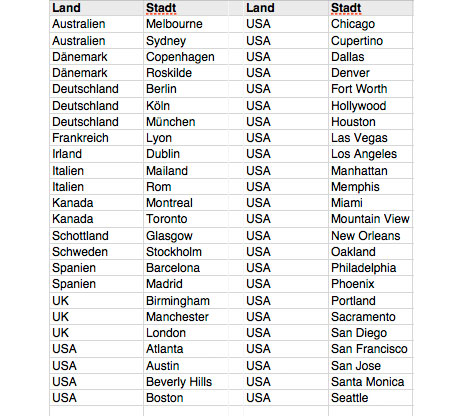
Task: Click the München city cell
Action: (x=186, y=122)
